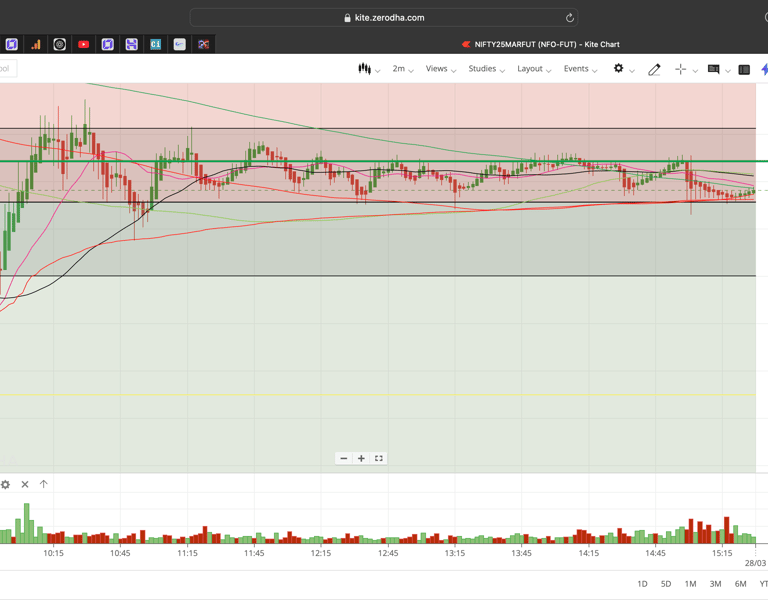Image resolution: width=768 pixels, height=600 pixels.
Task: Expand chevron beside settings gear
Action: click(x=632, y=71)
